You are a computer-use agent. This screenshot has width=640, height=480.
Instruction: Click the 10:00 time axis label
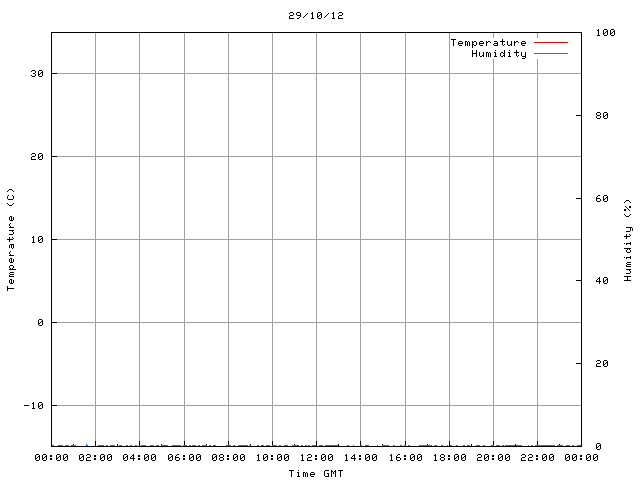point(272,458)
